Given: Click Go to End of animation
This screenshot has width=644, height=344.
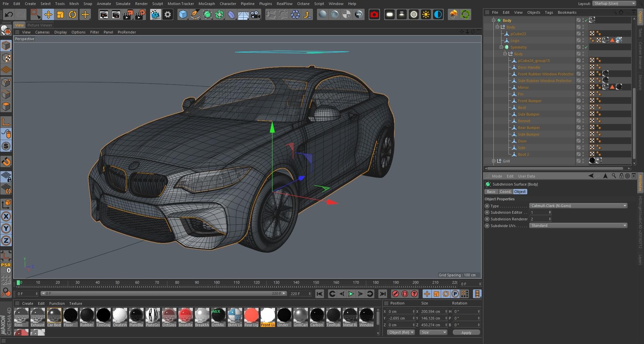Looking at the screenshot, I should click(382, 294).
